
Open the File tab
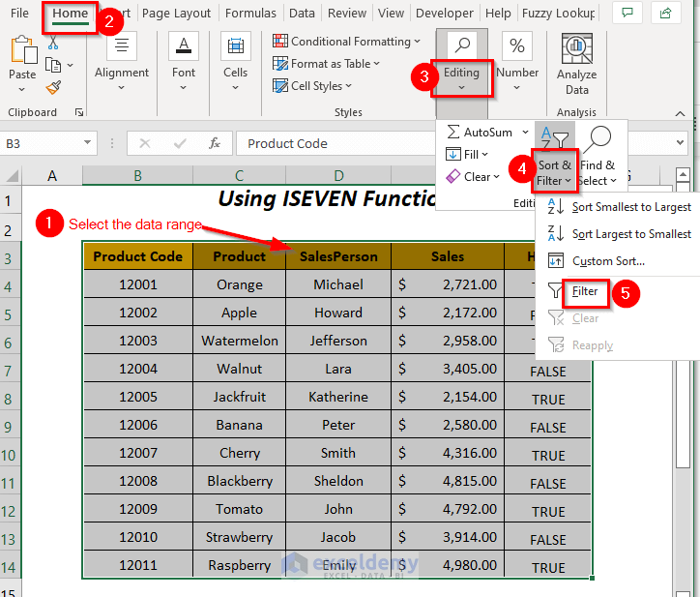[x=19, y=14]
